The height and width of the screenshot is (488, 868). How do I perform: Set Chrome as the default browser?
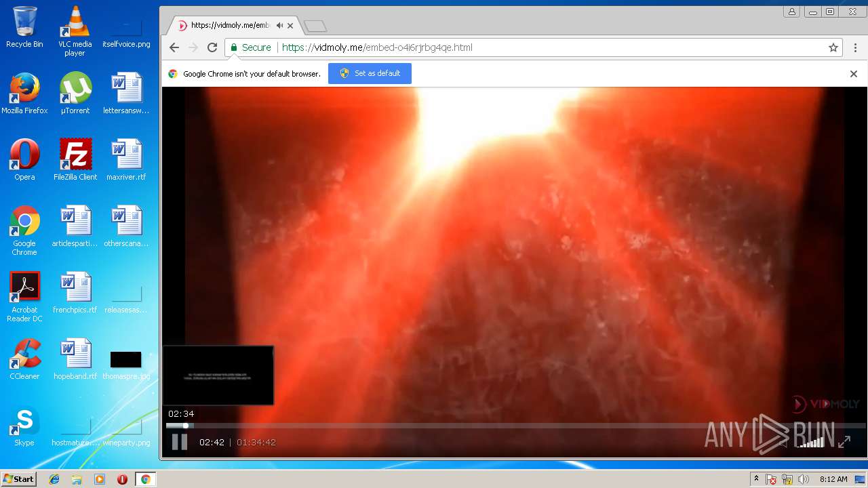[370, 73]
